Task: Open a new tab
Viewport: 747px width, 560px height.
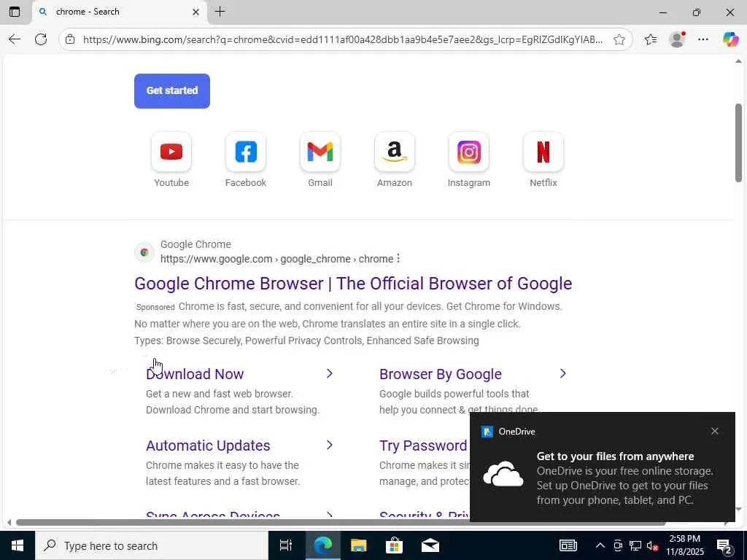Action: click(220, 12)
